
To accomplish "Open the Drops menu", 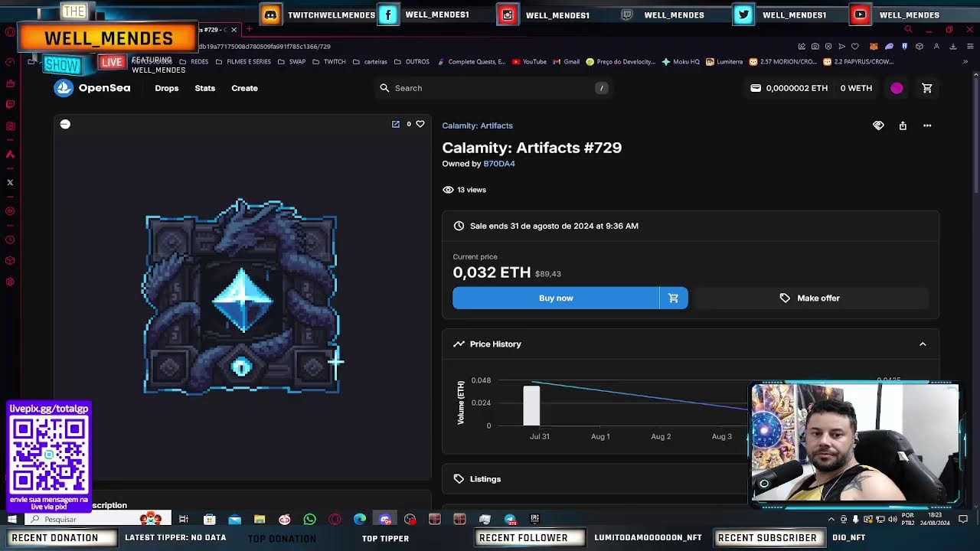I will click(166, 88).
